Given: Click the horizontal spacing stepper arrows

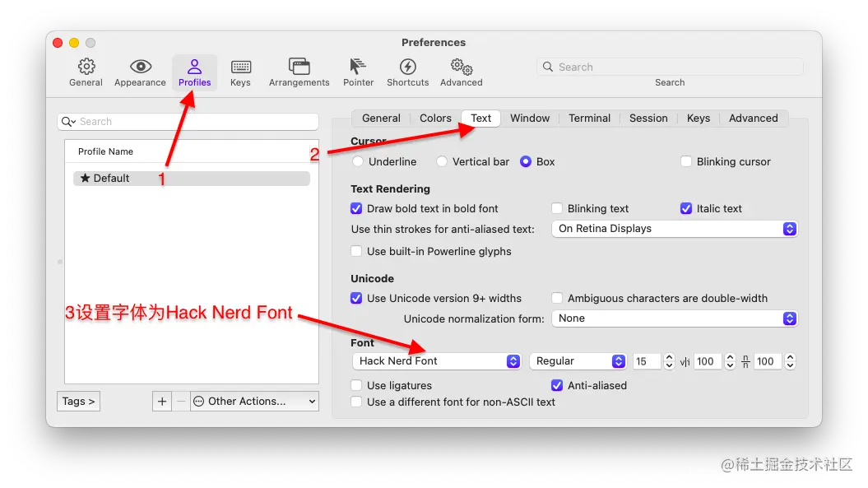Looking at the screenshot, I should pyautogui.click(x=730, y=362).
